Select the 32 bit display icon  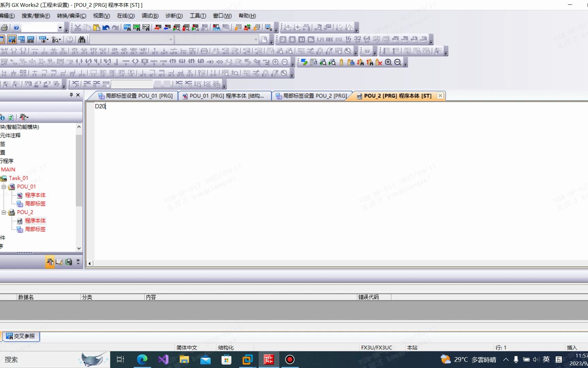357,40
